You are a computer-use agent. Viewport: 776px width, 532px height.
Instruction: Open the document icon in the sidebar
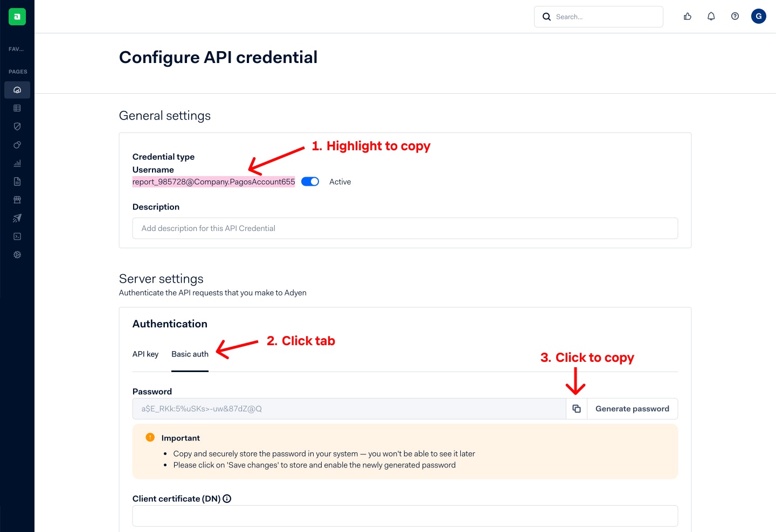point(17,181)
